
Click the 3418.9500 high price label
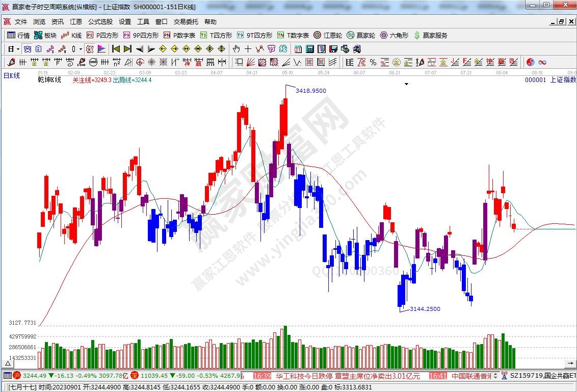pyautogui.click(x=310, y=91)
